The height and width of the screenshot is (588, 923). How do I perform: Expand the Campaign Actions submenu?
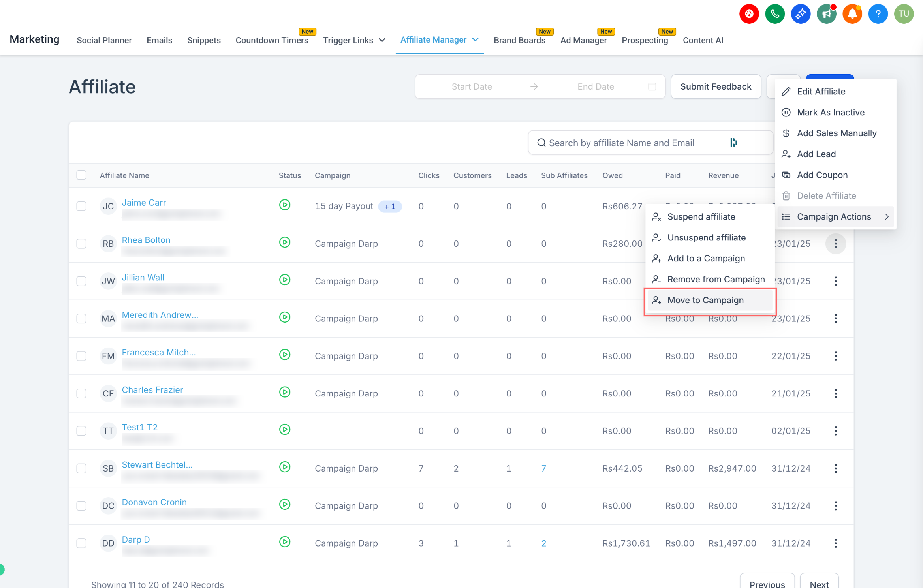(835, 217)
